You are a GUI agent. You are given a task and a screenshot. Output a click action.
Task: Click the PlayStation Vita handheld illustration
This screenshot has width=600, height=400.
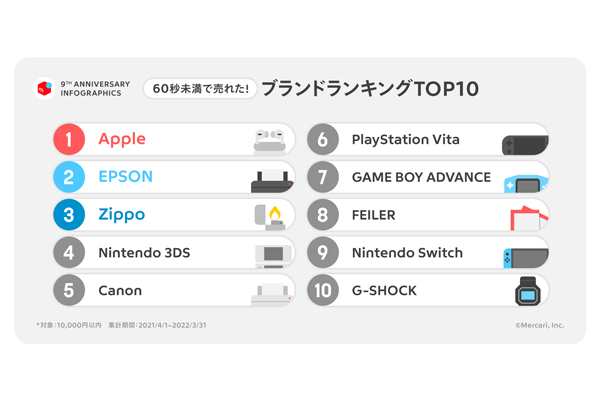tap(524, 143)
